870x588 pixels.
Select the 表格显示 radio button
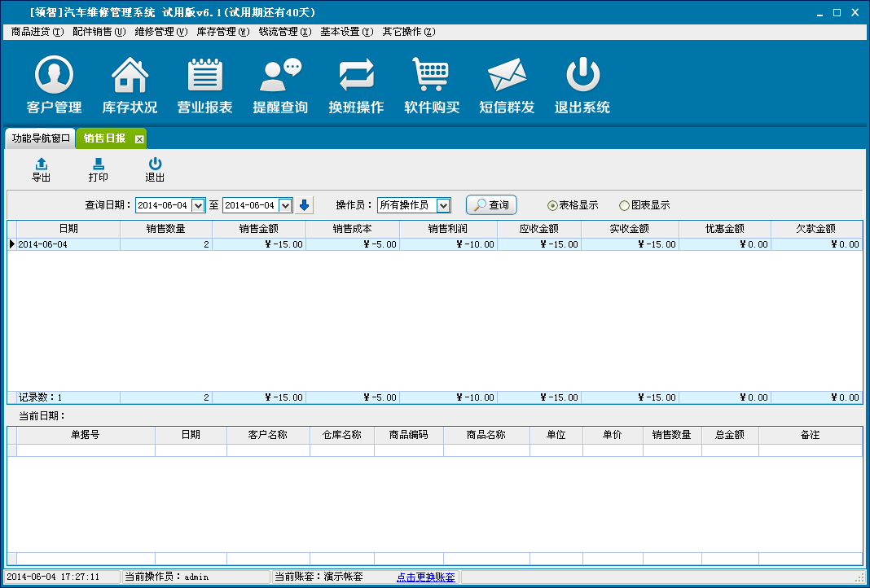[x=553, y=205]
